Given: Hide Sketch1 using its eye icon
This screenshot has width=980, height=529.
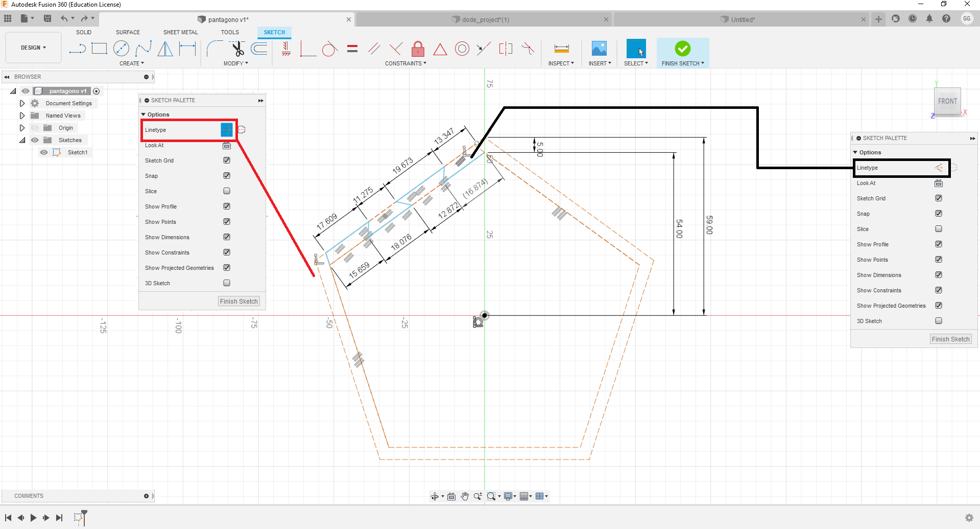Looking at the screenshot, I should point(44,152).
